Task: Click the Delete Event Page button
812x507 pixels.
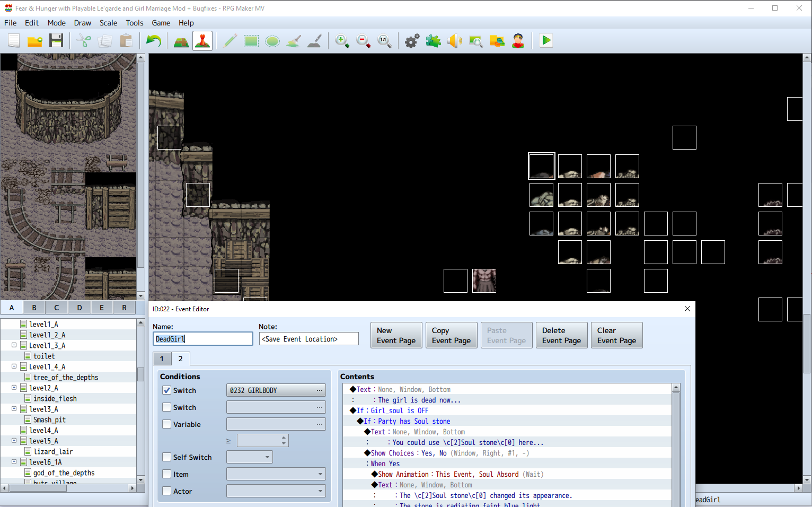Action: (x=562, y=335)
